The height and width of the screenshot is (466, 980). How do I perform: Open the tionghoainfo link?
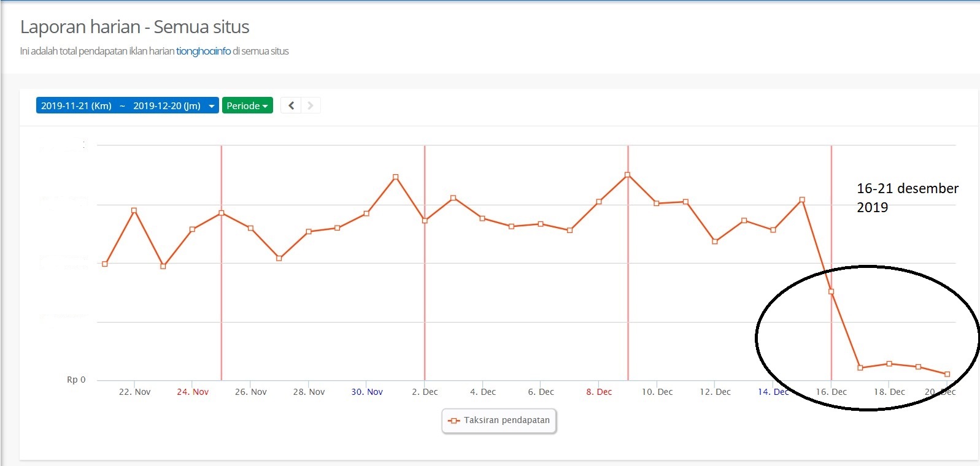click(203, 51)
